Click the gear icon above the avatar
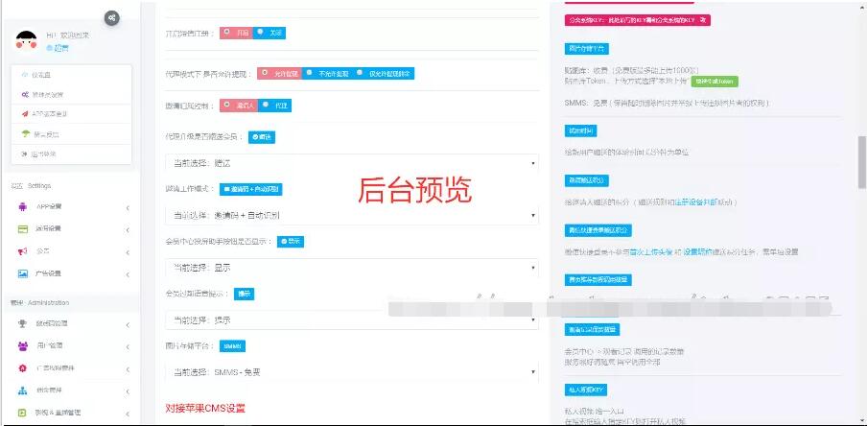Viewport: 868px width, 426px height. point(112,17)
